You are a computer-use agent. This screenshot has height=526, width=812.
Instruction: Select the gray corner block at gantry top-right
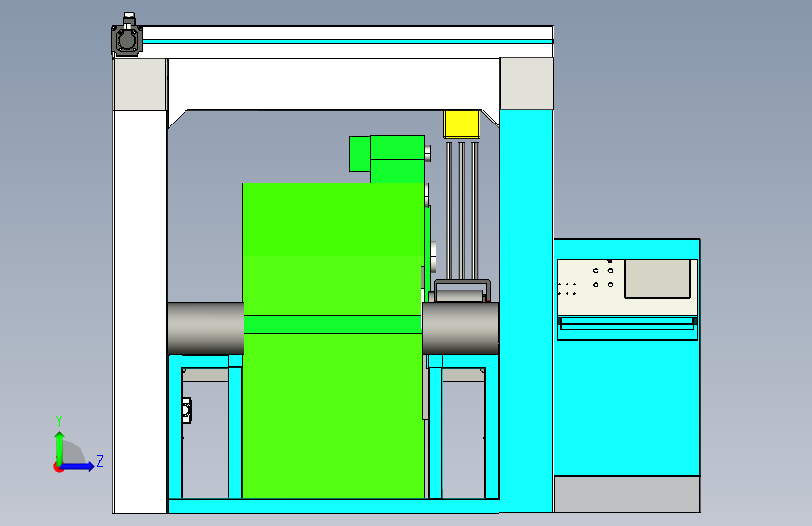(526, 84)
